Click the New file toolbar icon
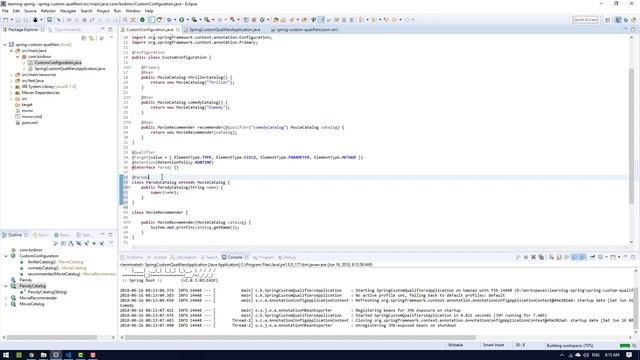The height and width of the screenshot is (360, 640). 6,20
